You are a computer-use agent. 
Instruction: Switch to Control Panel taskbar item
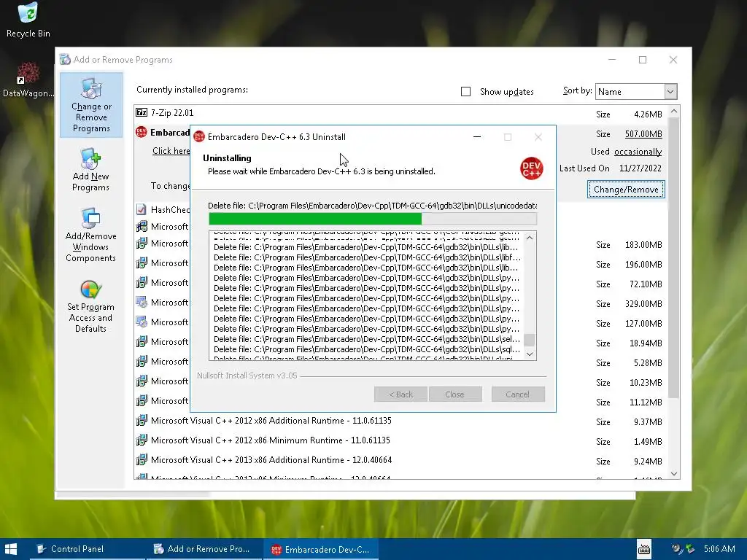88,549
